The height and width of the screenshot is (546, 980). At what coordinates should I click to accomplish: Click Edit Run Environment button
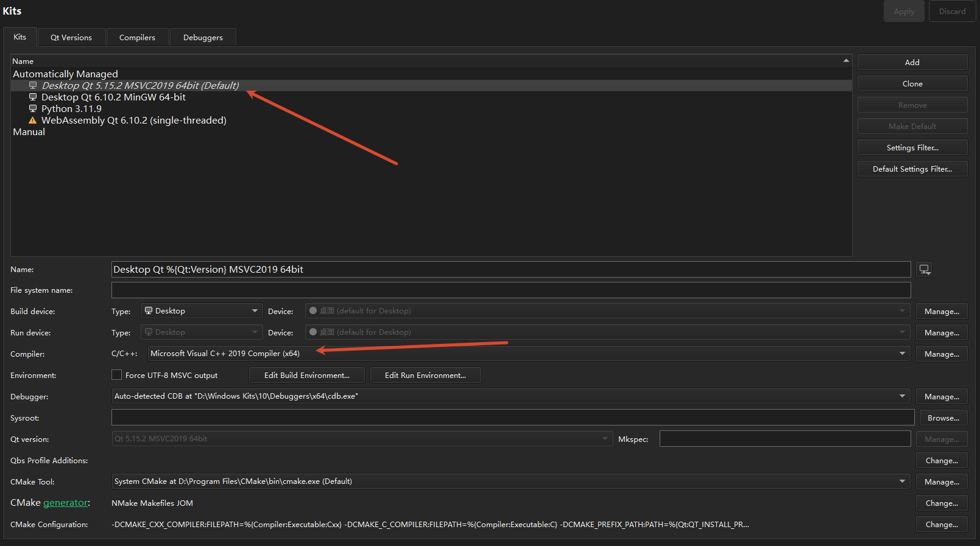pos(425,375)
